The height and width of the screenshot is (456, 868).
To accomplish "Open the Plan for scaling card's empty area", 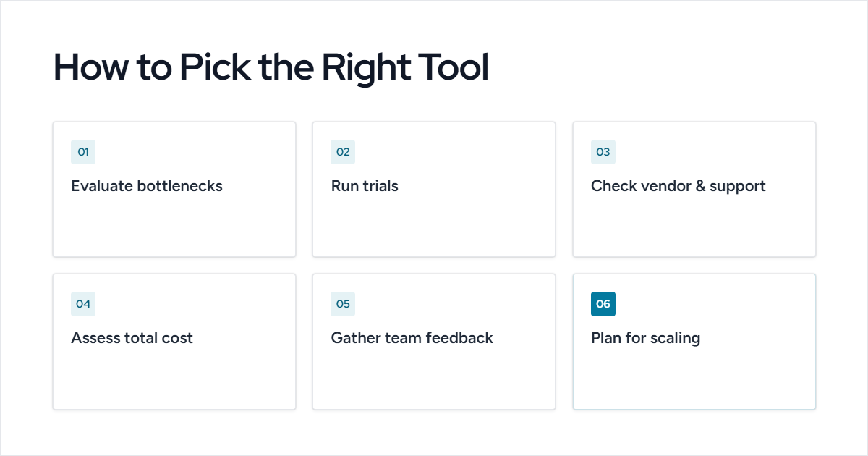I will [694, 378].
